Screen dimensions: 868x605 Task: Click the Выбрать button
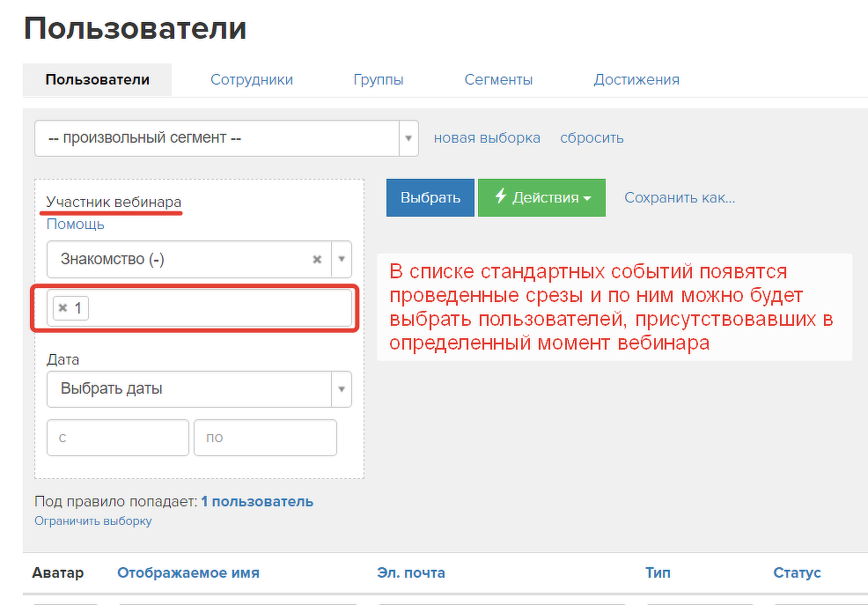[430, 197]
